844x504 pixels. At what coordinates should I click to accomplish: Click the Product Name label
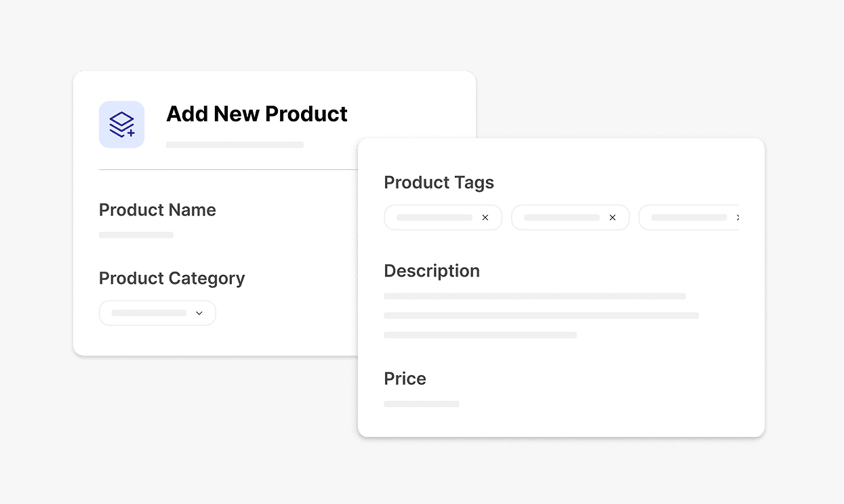157,210
